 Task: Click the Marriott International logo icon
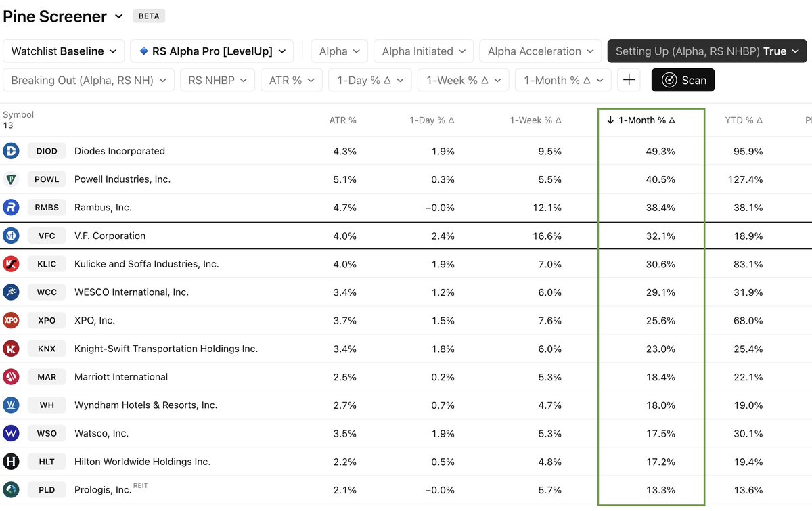point(11,377)
